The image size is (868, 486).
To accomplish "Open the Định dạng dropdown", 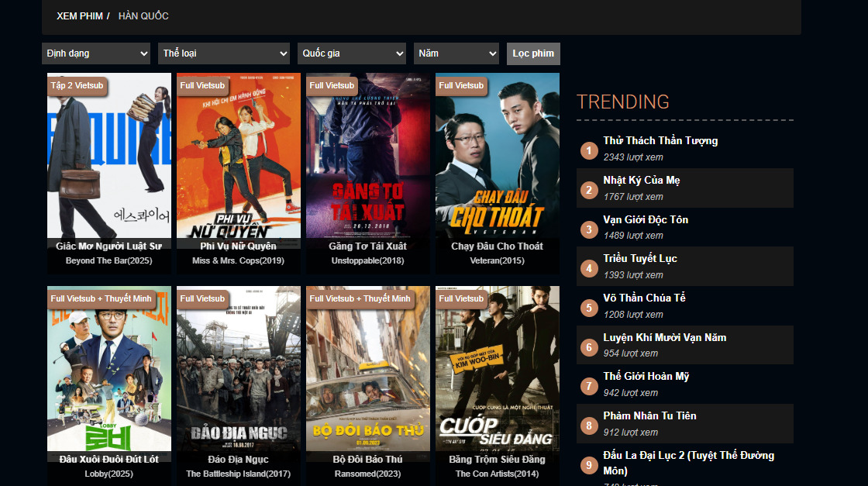I will pos(96,53).
